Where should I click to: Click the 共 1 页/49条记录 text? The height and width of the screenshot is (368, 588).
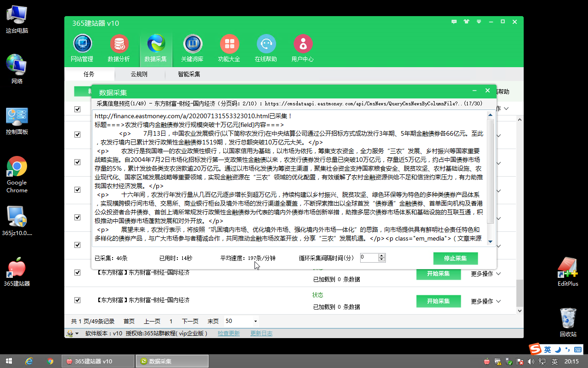pyautogui.click(x=93, y=322)
